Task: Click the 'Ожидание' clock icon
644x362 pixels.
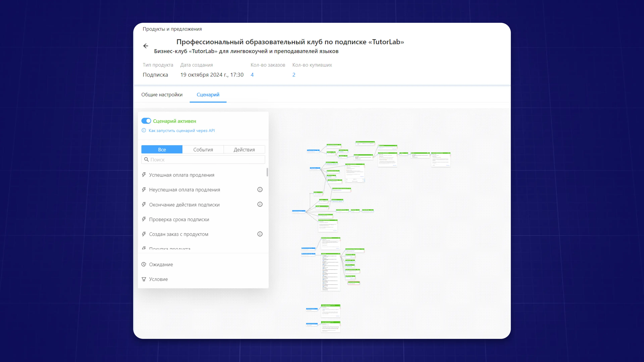Action: click(144, 264)
